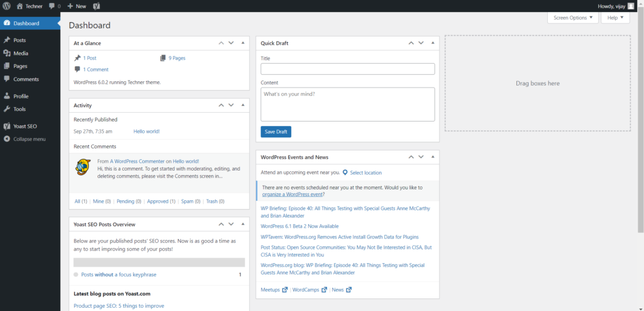Expand the Screen Options dropdown

[573, 18]
